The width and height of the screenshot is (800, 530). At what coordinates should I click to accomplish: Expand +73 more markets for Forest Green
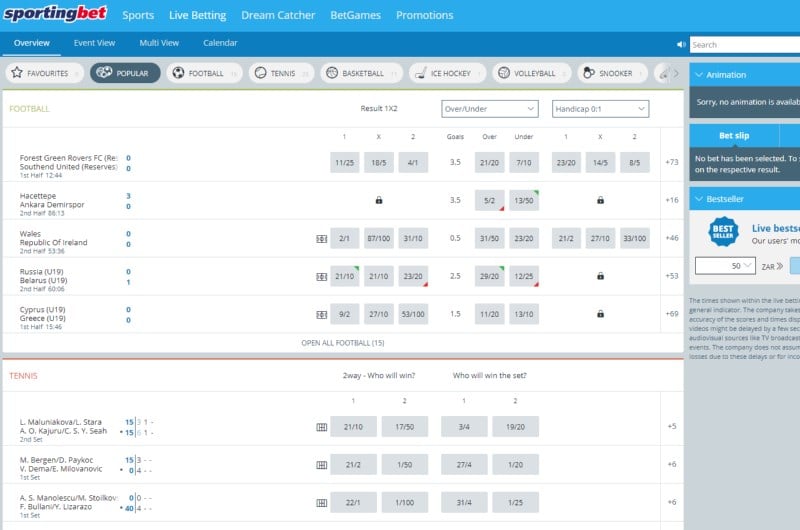point(671,162)
